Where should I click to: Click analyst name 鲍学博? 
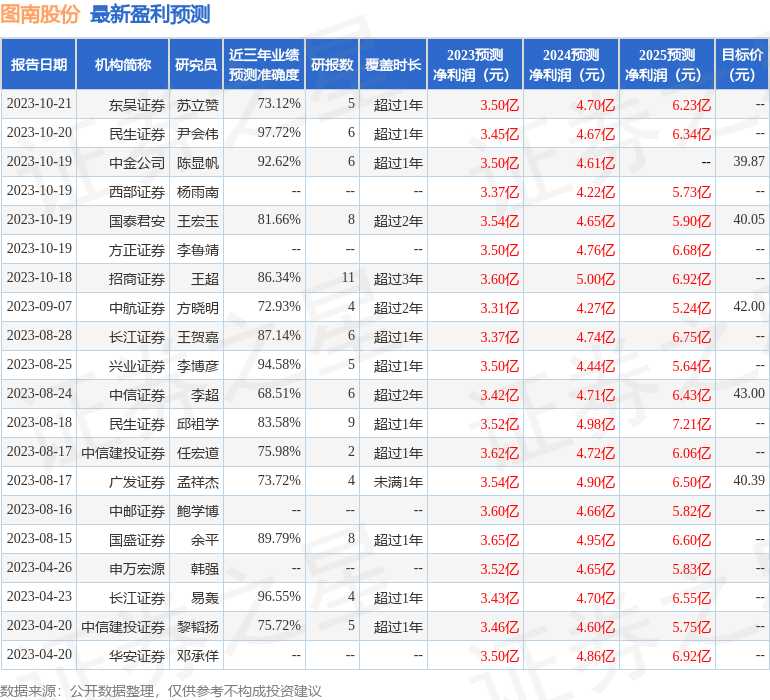197,511
